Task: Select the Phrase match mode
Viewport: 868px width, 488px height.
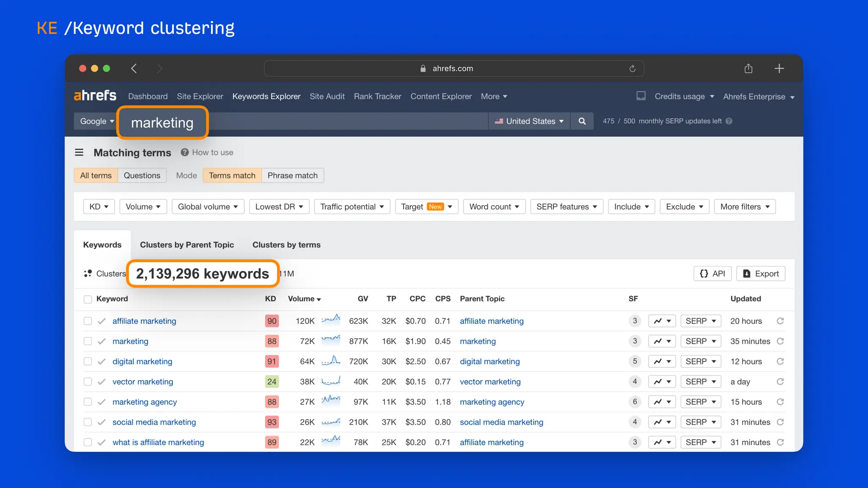Action: (292, 175)
